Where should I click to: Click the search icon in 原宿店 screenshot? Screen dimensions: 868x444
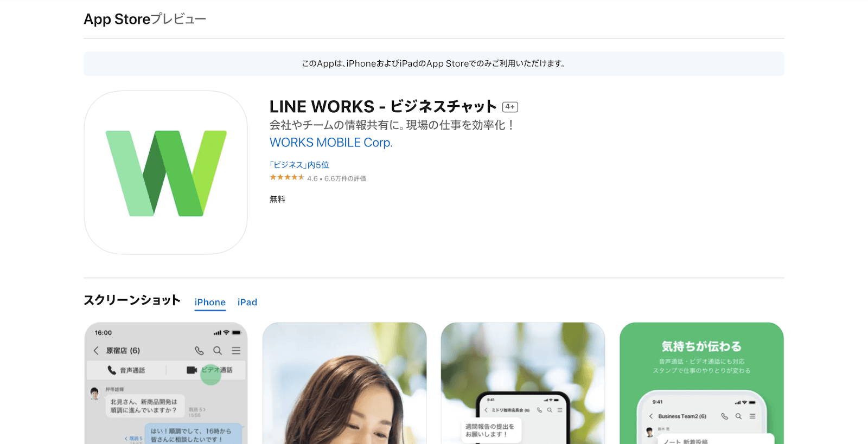tap(218, 351)
